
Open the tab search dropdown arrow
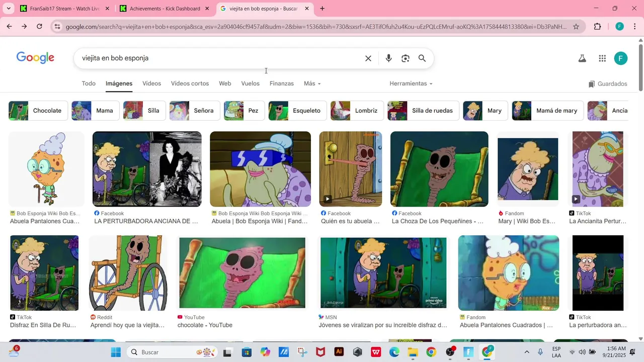[x=8, y=9]
